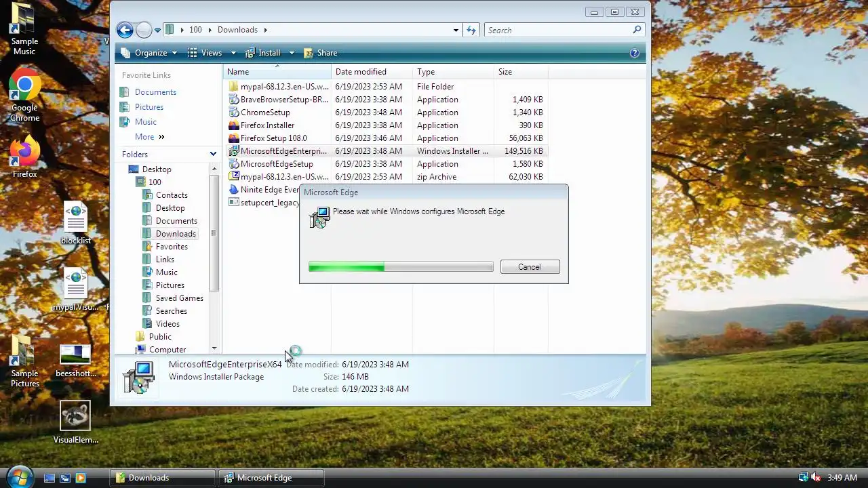The image size is (868, 488).
Task: Select Videos in folder tree
Action: click(167, 324)
